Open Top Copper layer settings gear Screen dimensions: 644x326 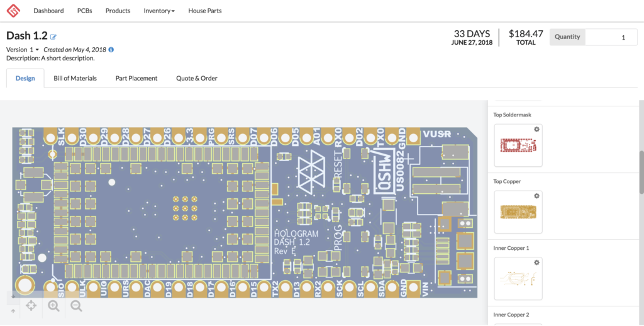point(536,196)
